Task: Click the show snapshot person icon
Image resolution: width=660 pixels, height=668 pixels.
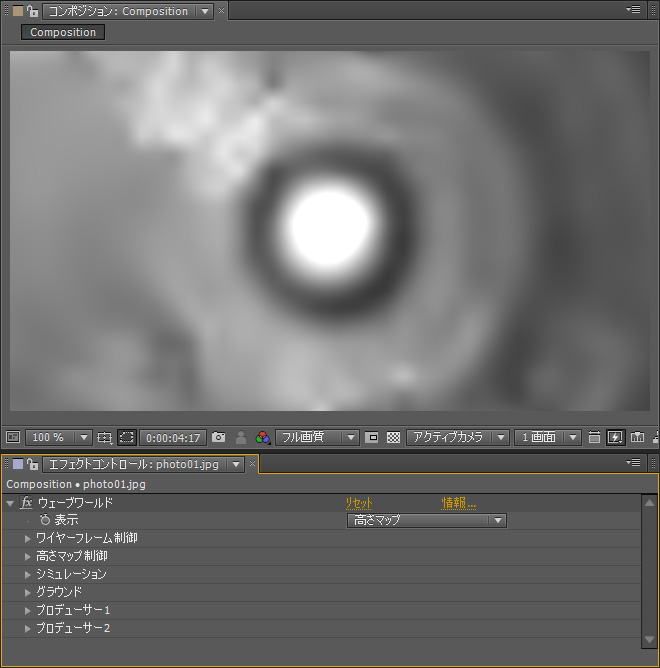Action: click(241, 437)
